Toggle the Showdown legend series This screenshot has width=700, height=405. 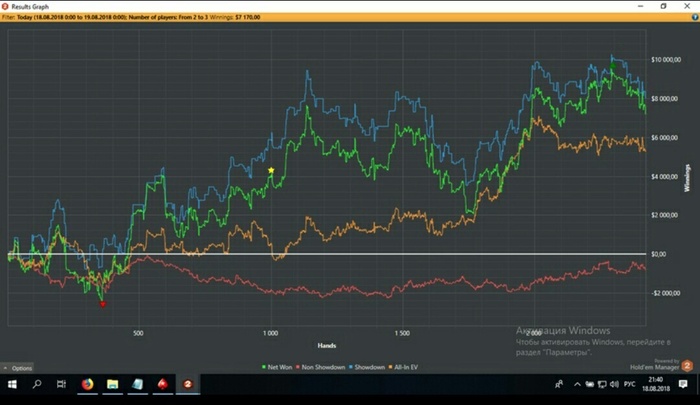coord(367,367)
